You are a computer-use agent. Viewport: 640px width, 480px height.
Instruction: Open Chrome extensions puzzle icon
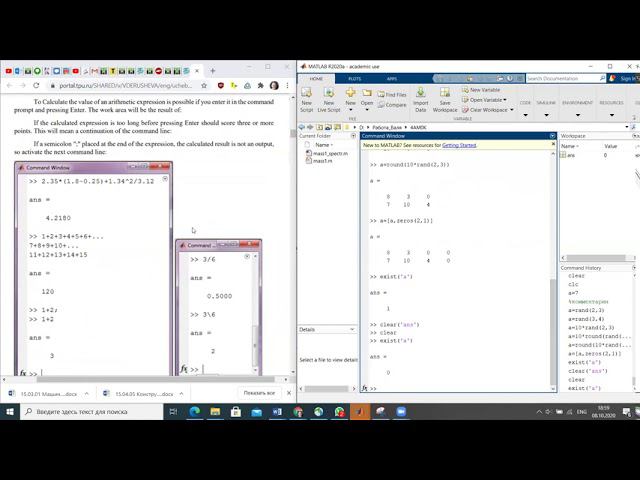(x=260, y=85)
